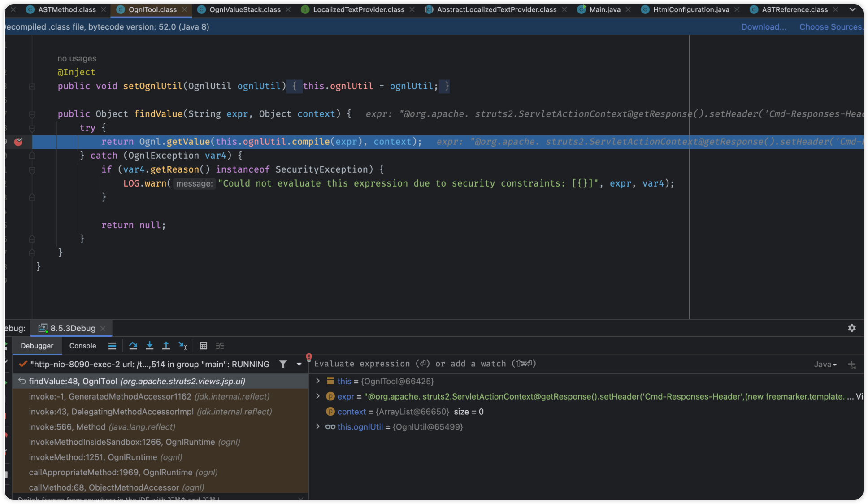Click the Run to Cursor icon
The width and height of the screenshot is (868, 504).
click(183, 346)
